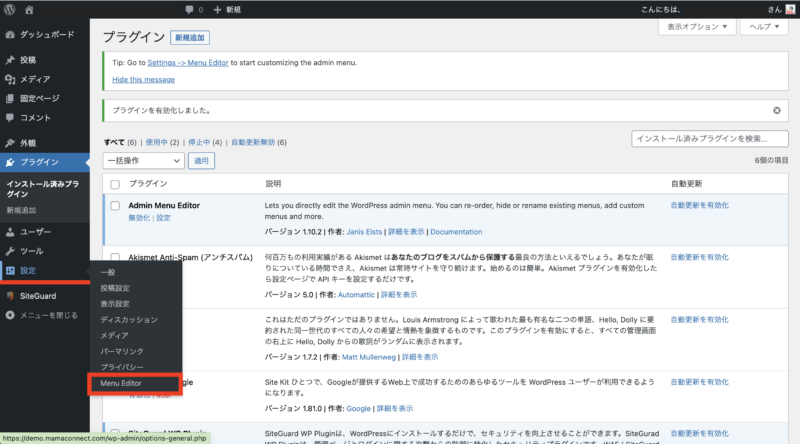The width and height of the screenshot is (800, 444).
Task: Open 新規追加 sidebar submenu item
Action: pyautogui.click(x=21, y=210)
